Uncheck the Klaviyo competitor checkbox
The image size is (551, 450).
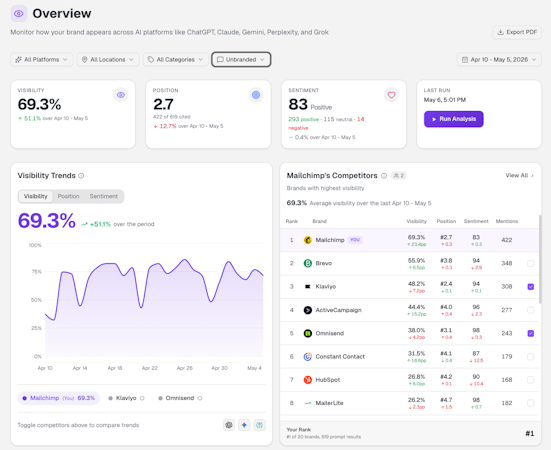[531, 287]
